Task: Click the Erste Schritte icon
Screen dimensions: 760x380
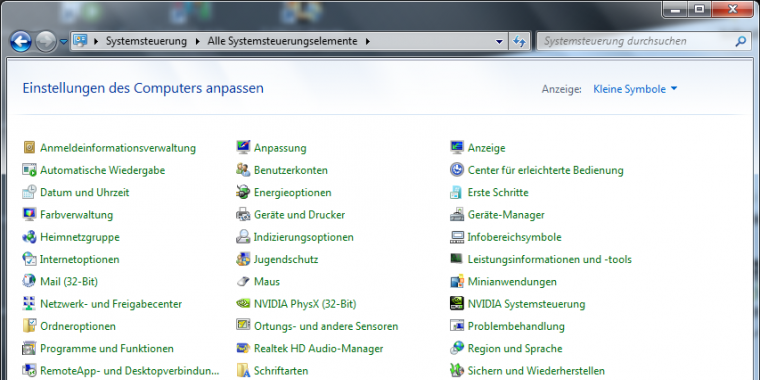Action: (457, 192)
